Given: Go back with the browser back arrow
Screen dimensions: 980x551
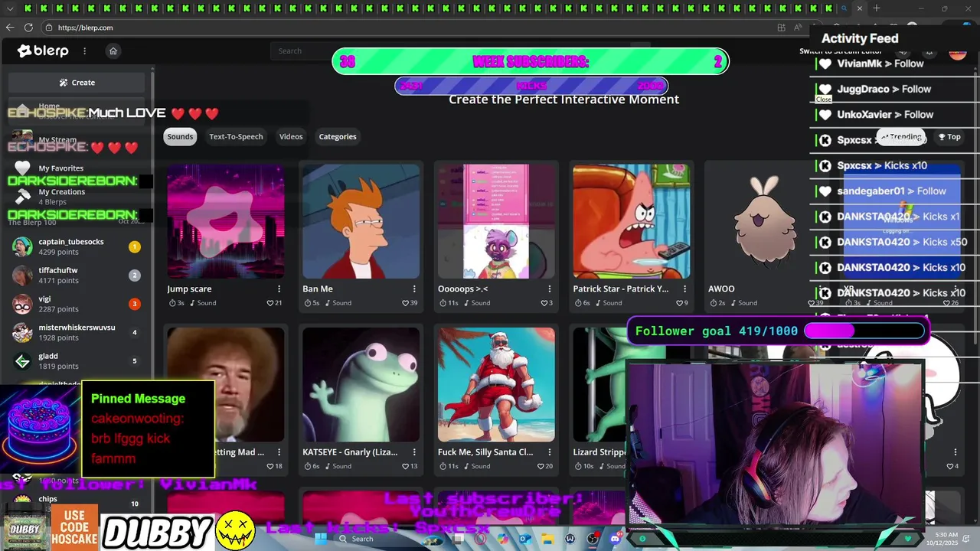Looking at the screenshot, I should click(x=9, y=28).
